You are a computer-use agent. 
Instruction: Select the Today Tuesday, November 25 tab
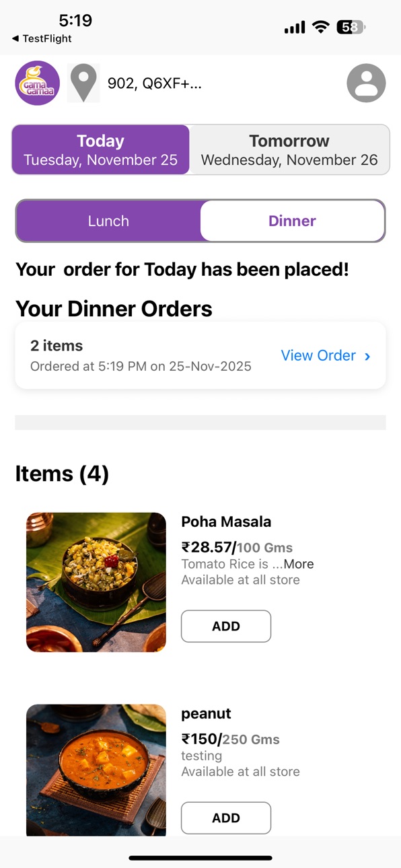101,149
